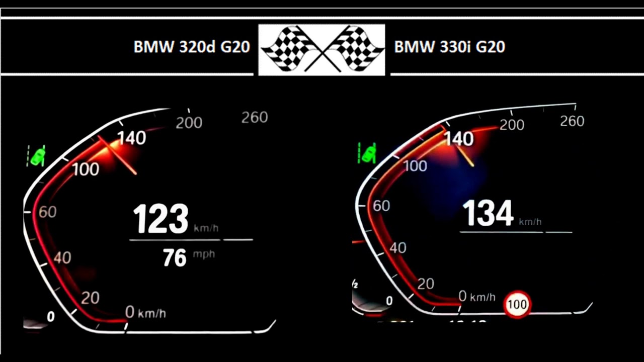The width and height of the screenshot is (644, 362).
Task: Click the 40 mark on 330i speedometer
Action: [397, 248]
